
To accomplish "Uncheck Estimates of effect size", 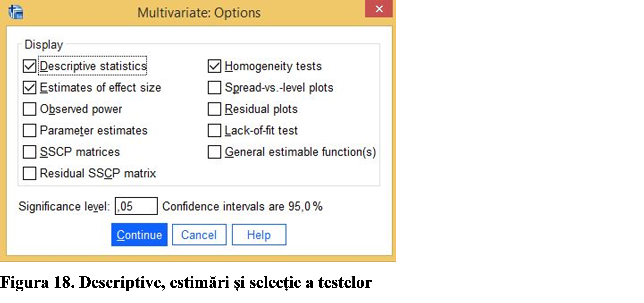I will [x=29, y=87].
